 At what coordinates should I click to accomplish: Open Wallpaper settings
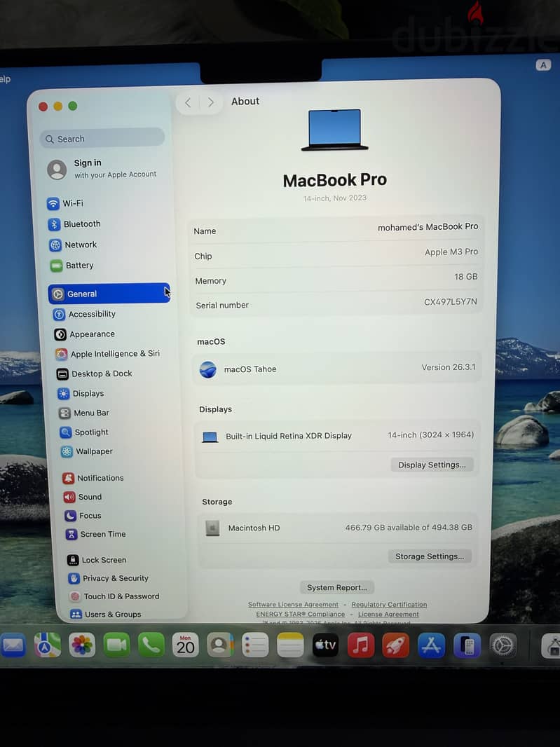(87, 451)
